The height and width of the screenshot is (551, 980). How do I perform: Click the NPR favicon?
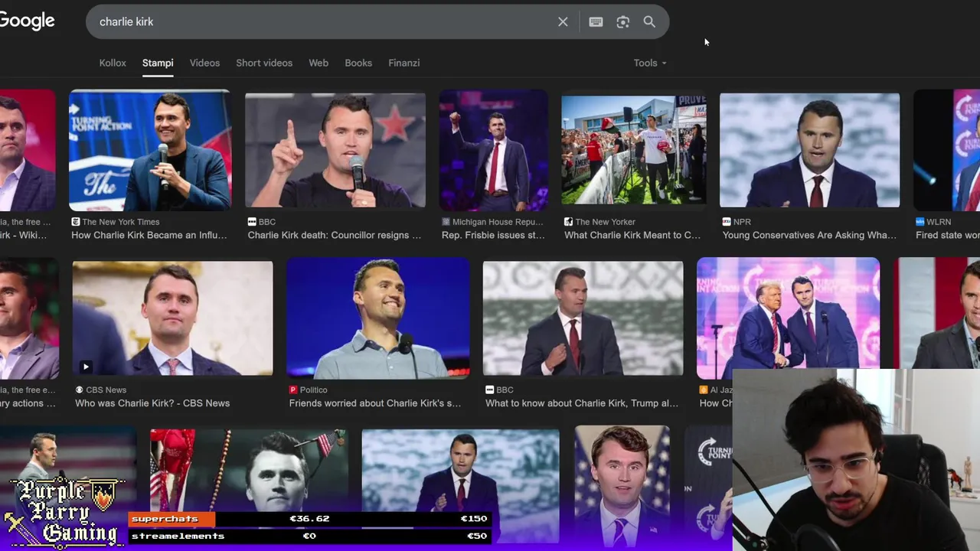click(727, 222)
